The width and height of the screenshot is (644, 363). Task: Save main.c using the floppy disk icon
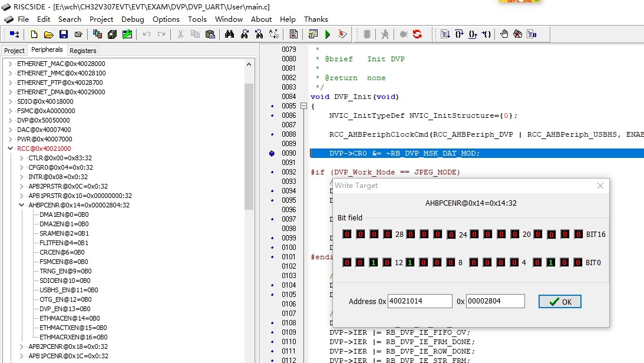[x=64, y=34]
